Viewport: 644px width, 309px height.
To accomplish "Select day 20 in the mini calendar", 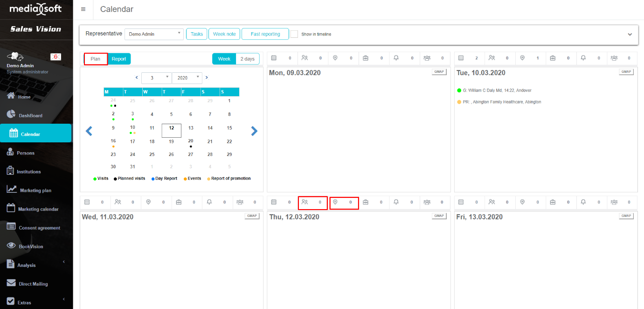I will coord(191,141).
